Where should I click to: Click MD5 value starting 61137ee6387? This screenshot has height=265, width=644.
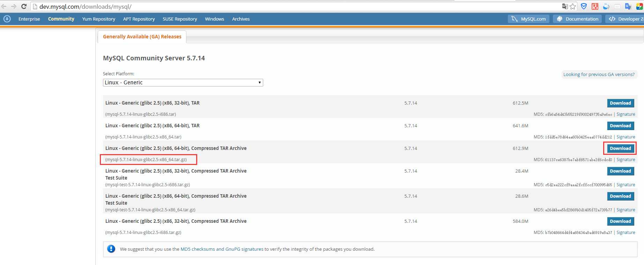point(579,160)
